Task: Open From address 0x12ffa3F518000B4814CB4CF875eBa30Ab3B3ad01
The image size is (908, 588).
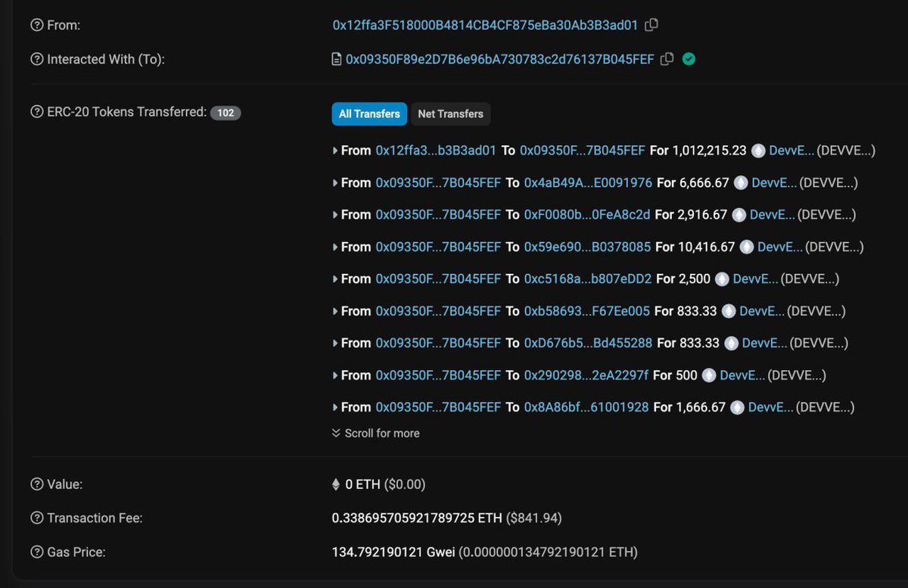Action: tap(485, 25)
